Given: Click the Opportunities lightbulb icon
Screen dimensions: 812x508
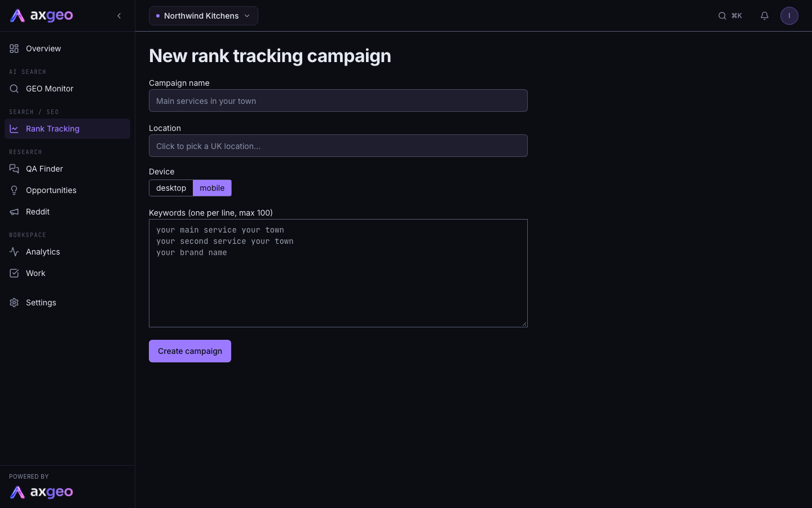Looking at the screenshot, I should tap(14, 190).
